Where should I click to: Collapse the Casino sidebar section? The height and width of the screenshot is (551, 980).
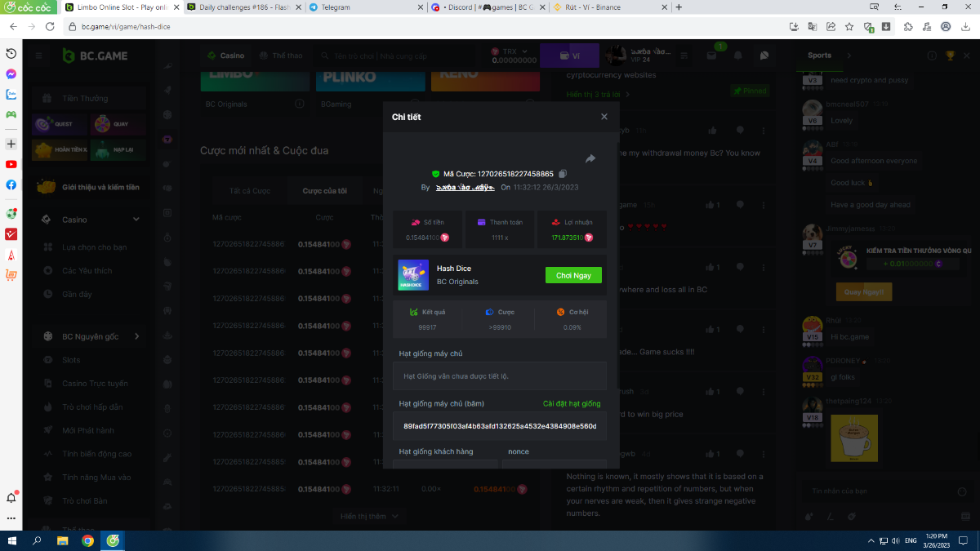click(136, 220)
